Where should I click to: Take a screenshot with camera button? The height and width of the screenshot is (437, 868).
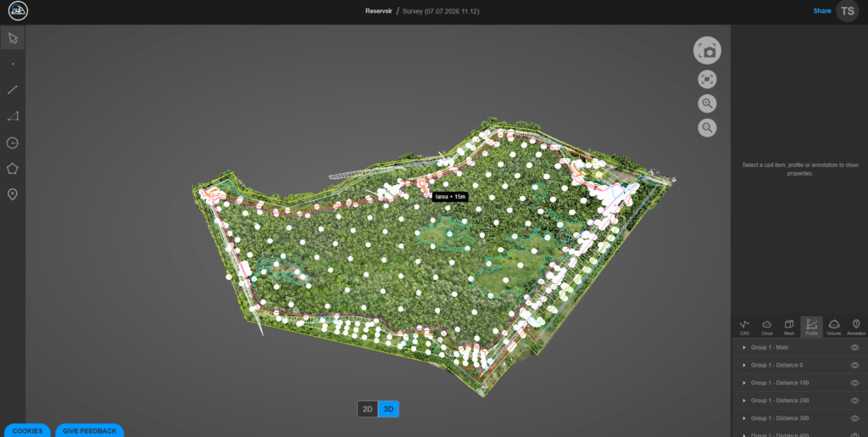pos(707,52)
